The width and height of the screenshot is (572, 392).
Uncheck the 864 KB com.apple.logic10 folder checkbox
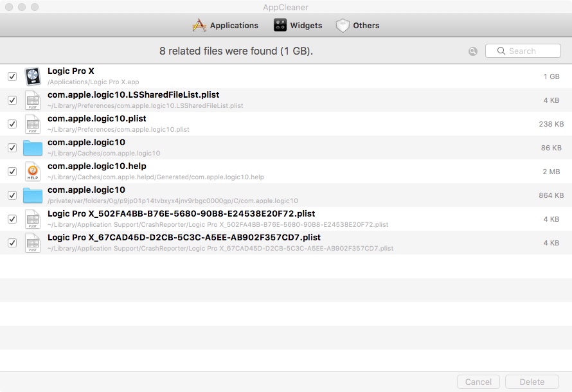(12, 195)
